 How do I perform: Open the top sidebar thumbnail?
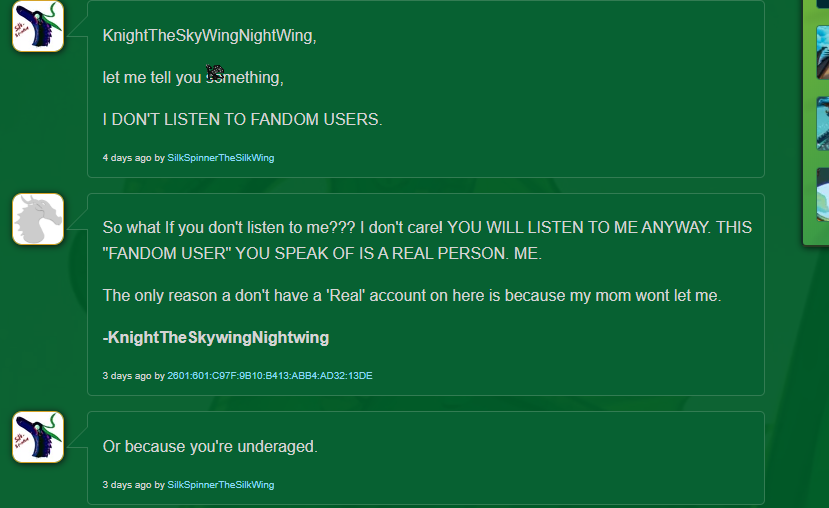(x=822, y=52)
